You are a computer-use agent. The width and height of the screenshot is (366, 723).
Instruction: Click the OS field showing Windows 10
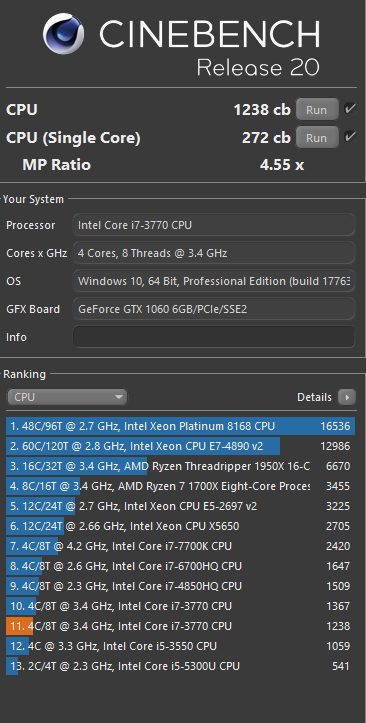coord(214,281)
